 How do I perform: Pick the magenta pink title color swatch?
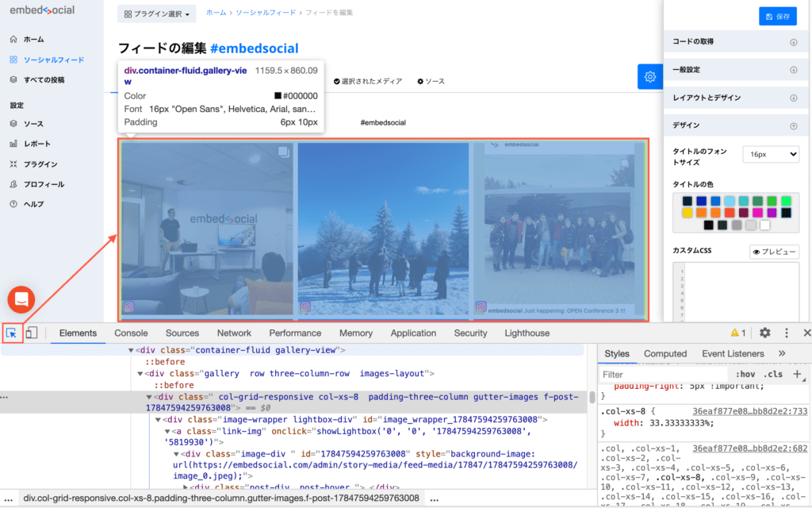click(x=758, y=213)
